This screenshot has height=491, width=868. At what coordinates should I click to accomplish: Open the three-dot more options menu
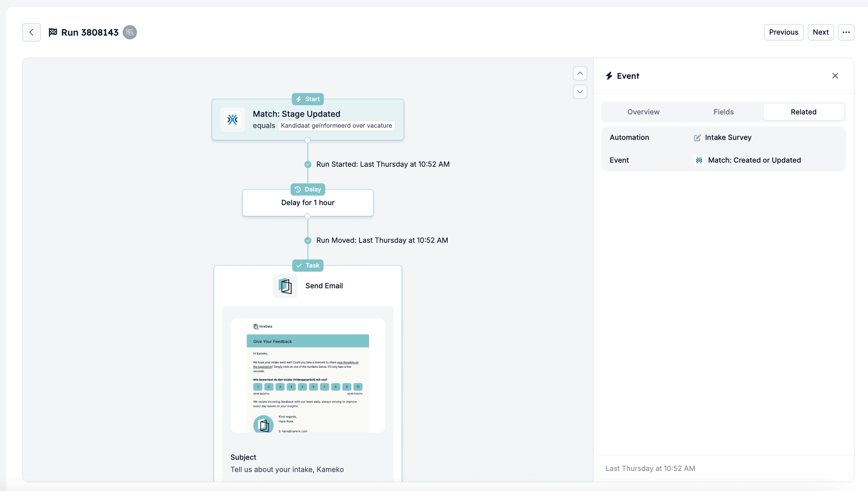coord(846,32)
